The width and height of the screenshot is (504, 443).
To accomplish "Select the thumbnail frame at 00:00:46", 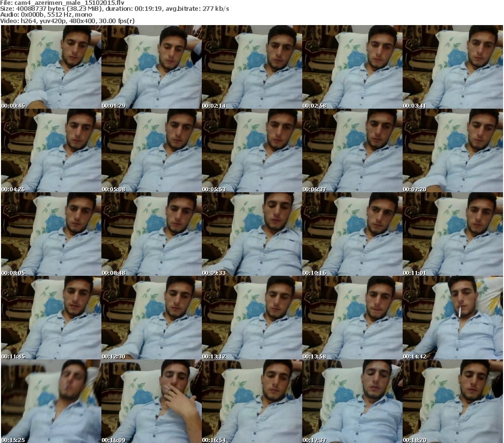I will coord(51,67).
